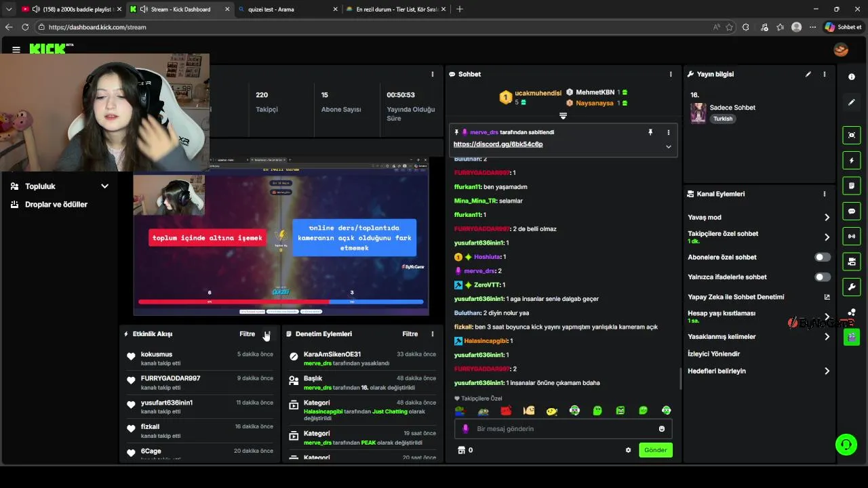Toggle the lightning bolt widget in sidebar
Screen dimensions: 868x488
(852, 161)
